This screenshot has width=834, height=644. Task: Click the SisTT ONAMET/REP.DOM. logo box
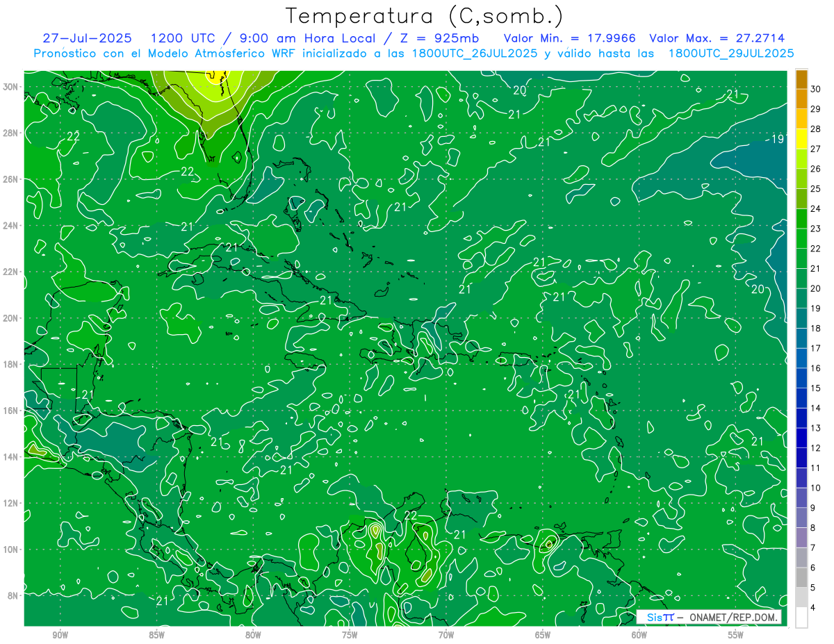click(x=709, y=617)
